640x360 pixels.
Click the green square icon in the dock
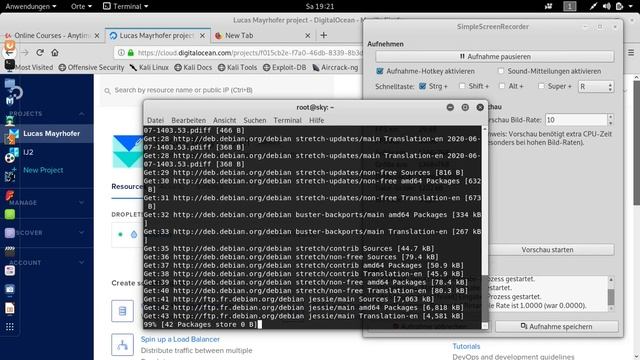click(10, 214)
